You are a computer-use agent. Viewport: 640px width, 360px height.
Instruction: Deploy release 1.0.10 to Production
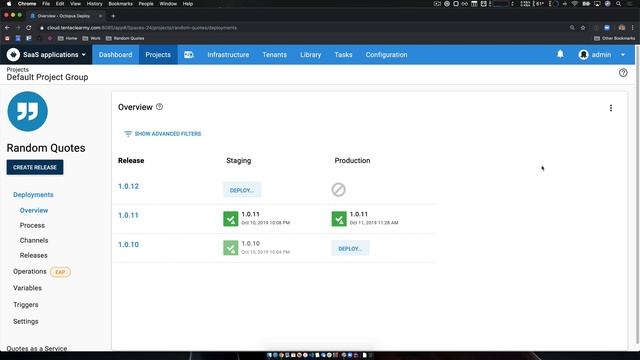pos(350,248)
